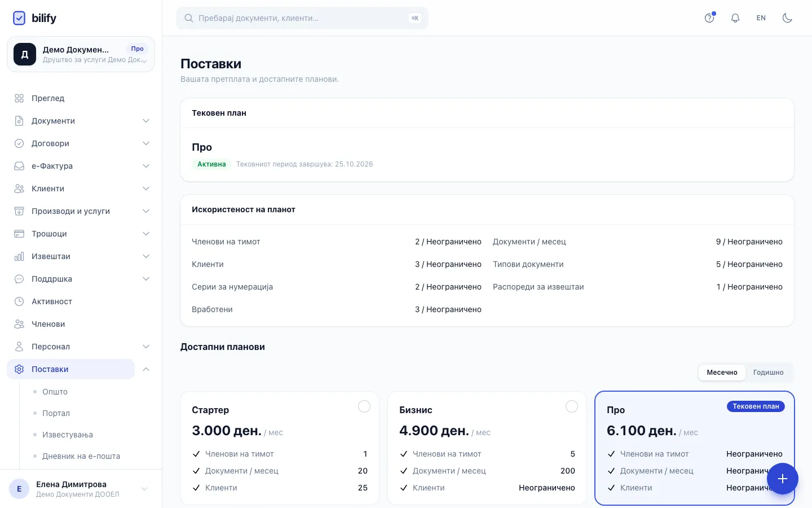Open Дневник на е-пошта submenu
Screen dimensions: 812x508
pos(81,456)
